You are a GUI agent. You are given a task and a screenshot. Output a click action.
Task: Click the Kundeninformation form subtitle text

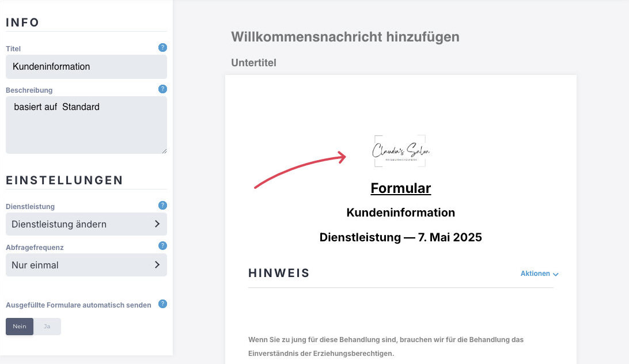(401, 213)
